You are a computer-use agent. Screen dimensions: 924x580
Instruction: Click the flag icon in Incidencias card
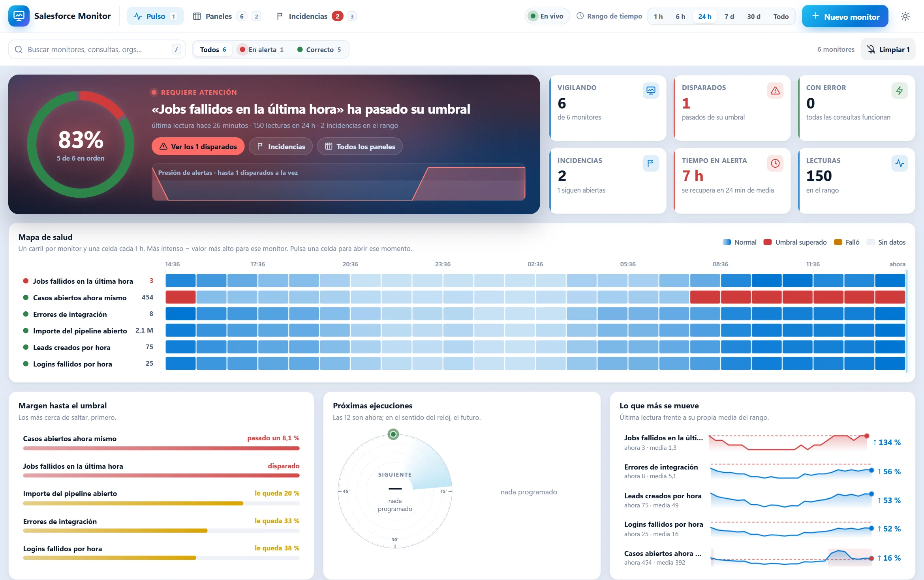(x=651, y=163)
